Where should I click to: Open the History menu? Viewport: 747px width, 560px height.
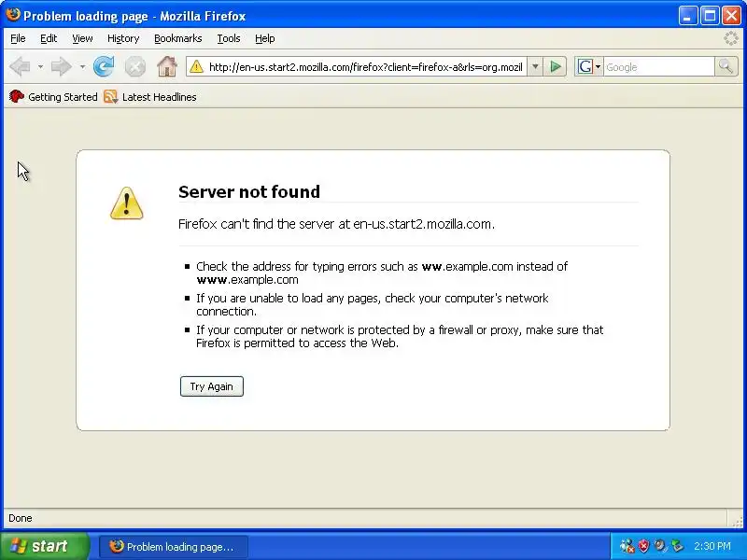point(123,38)
